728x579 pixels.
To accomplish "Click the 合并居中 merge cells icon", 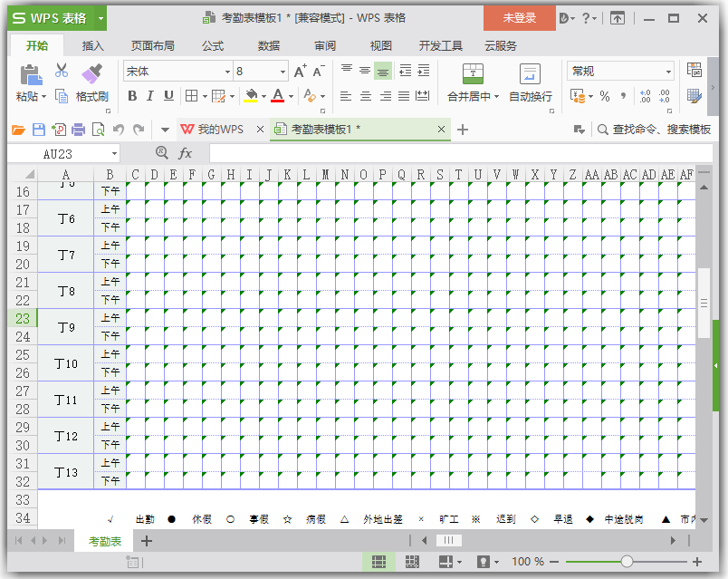I will point(472,72).
